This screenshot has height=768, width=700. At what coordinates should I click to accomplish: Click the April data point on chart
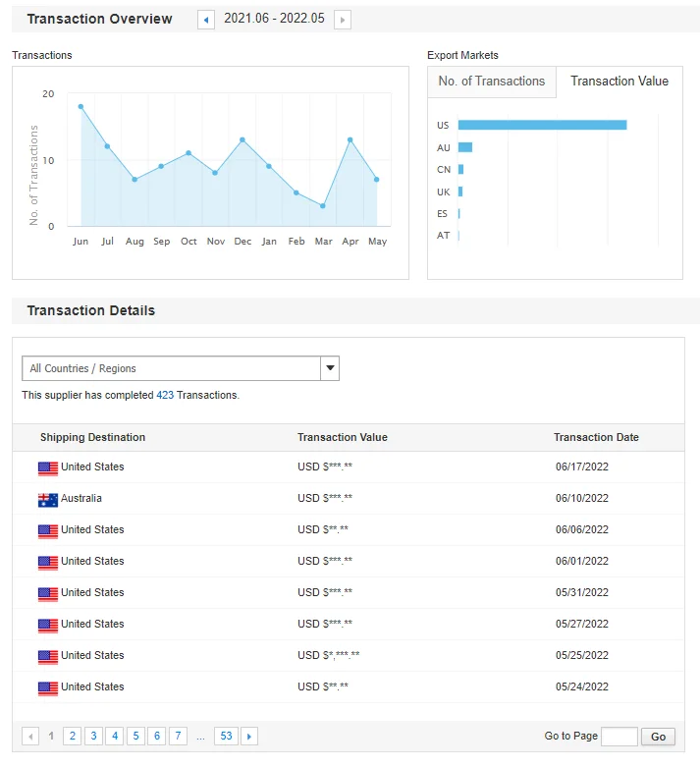point(350,139)
